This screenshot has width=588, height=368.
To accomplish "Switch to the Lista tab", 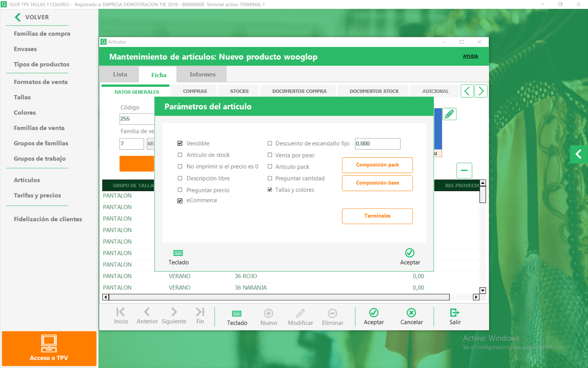I will point(120,75).
